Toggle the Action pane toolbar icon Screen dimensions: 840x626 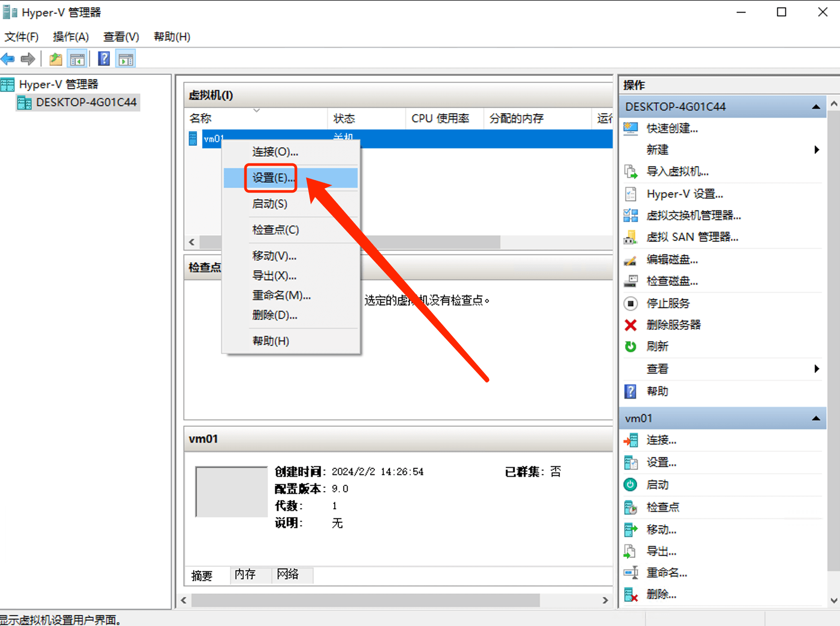coord(126,59)
